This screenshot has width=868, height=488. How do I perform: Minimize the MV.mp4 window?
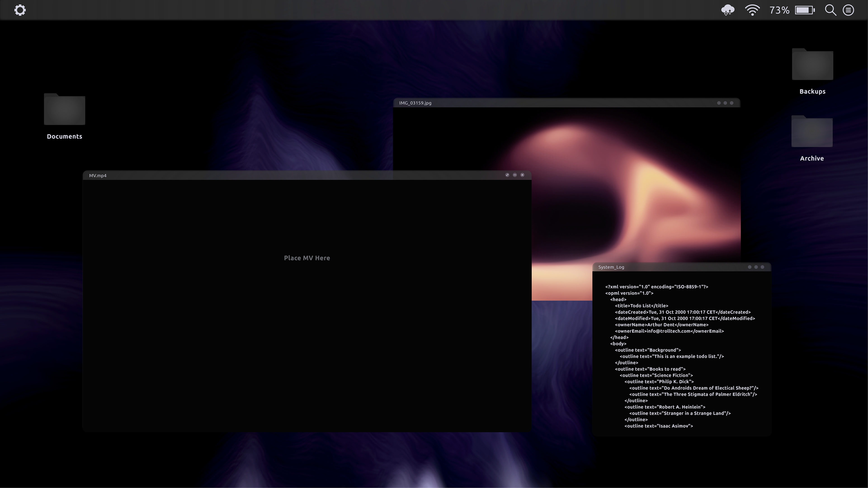point(515,175)
